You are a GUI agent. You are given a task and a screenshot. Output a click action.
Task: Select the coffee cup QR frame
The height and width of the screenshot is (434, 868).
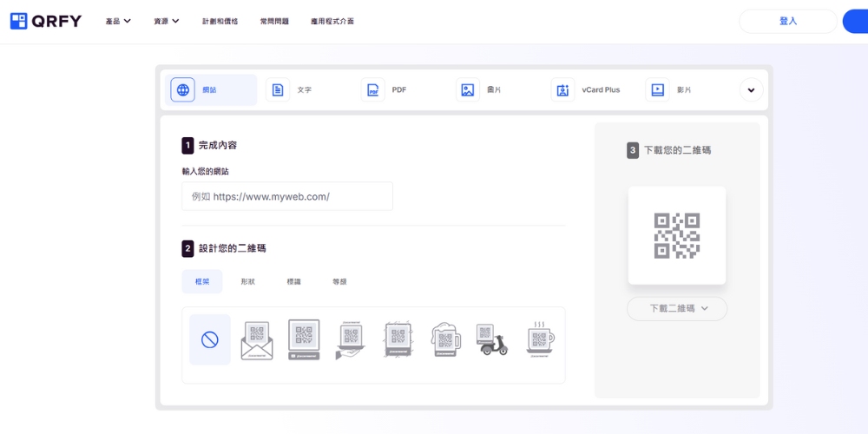tap(540, 340)
